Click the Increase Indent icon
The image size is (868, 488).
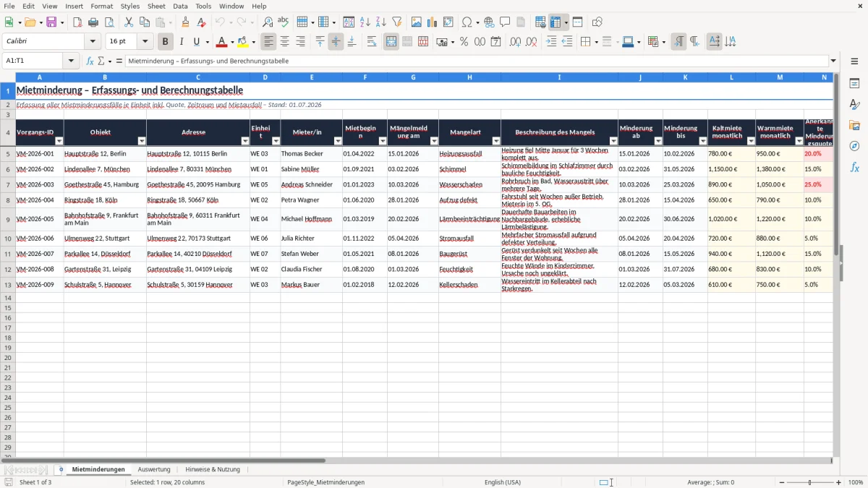tap(551, 42)
